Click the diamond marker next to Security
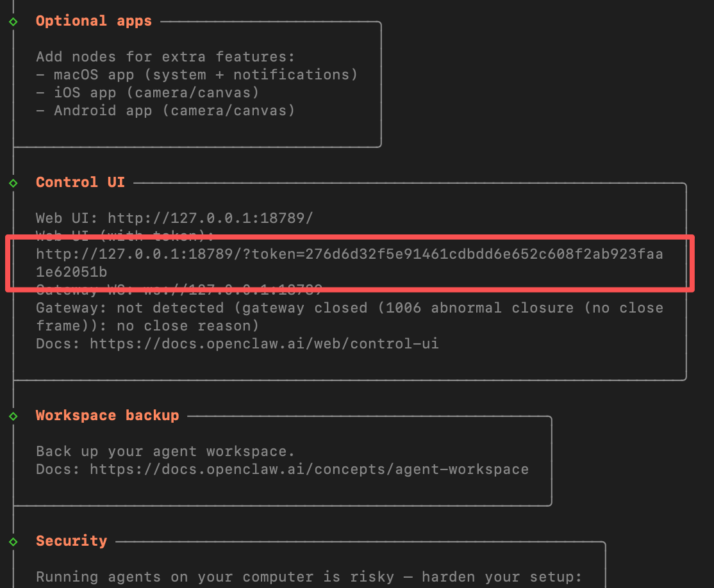Viewport: 714px width, 588px height. 13,542
